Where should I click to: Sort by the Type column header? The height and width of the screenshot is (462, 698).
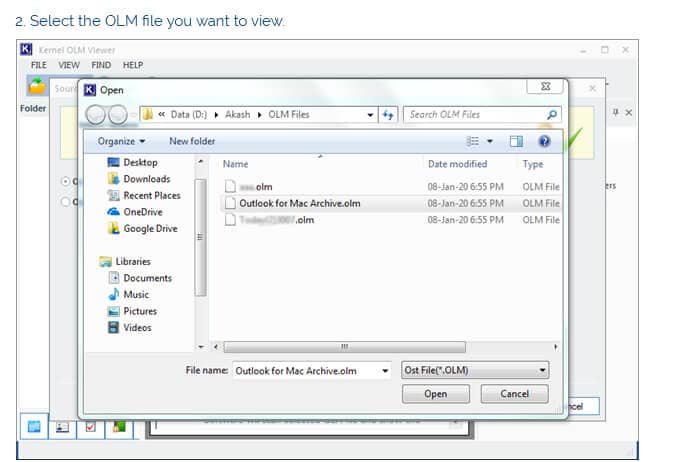pos(533,164)
